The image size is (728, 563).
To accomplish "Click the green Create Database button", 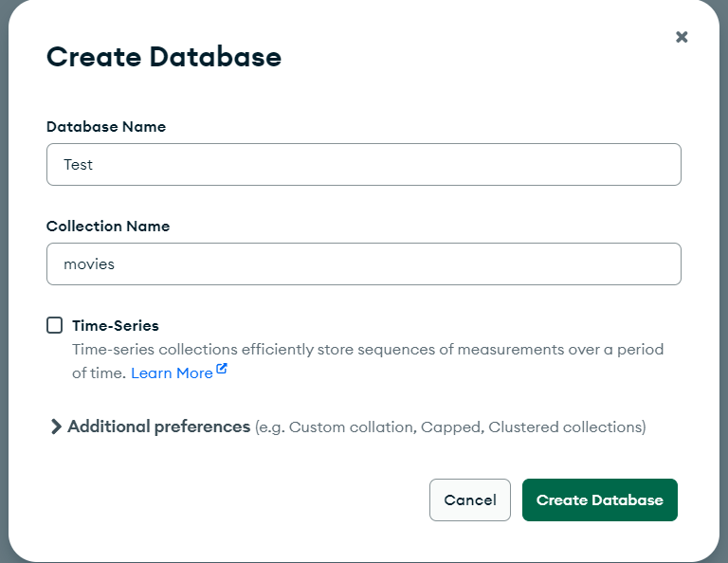I will click(x=599, y=499).
